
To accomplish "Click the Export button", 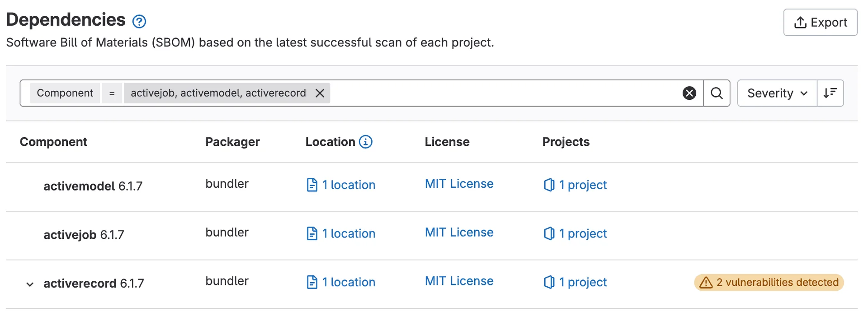I will [820, 22].
